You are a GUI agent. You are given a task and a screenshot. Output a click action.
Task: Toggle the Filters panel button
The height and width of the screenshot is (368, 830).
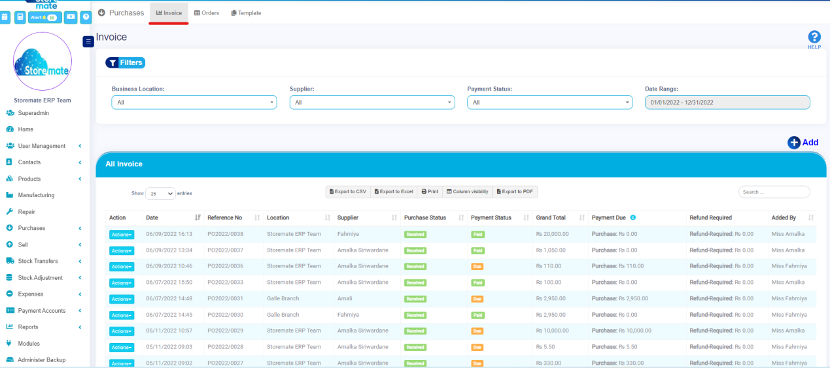click(125, 63)
